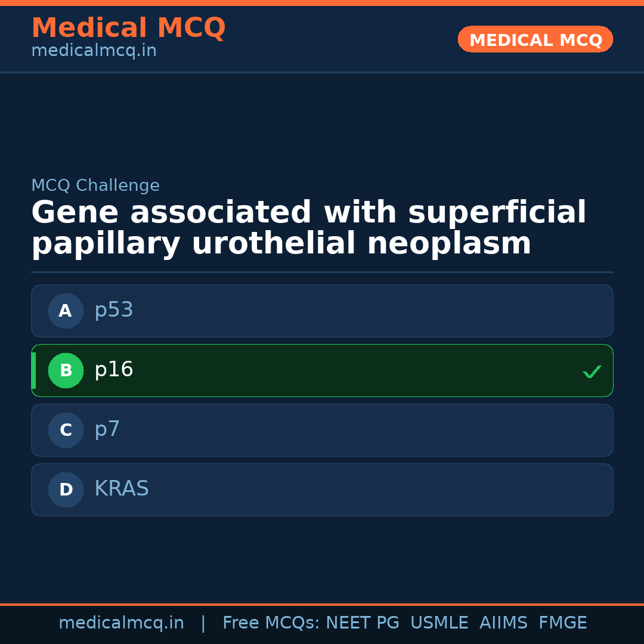
Task: Click the AIIMS footer text
Action: (503, 623)
